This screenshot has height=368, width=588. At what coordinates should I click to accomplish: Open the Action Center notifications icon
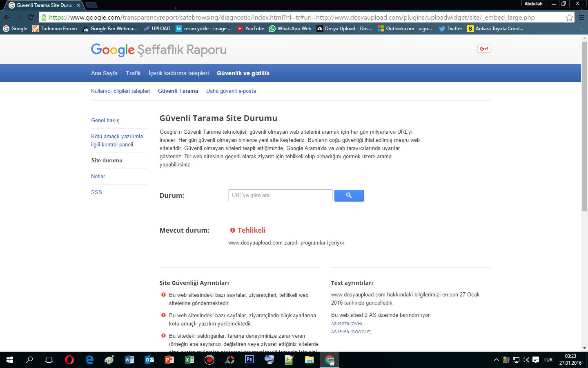tap(536, 360)
